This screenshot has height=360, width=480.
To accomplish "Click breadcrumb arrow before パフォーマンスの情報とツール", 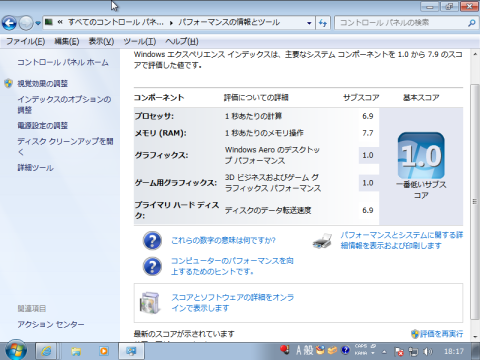I will pyautogui.click(x=171, y=23).
